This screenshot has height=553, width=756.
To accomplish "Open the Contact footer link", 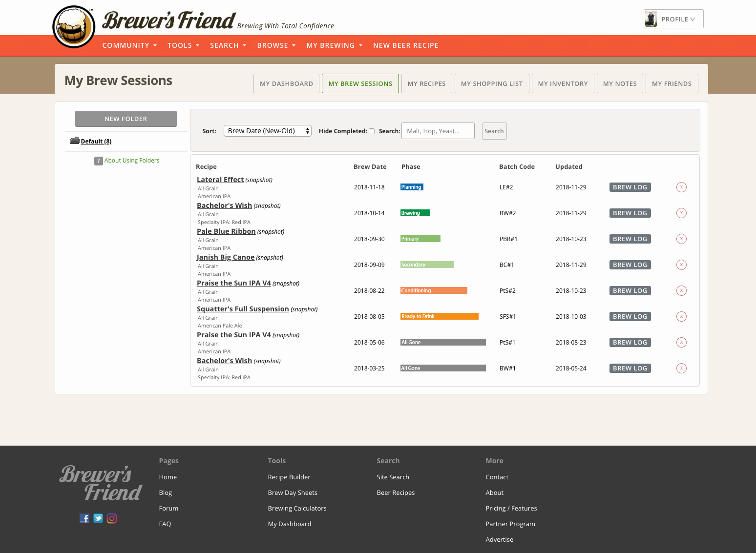I will pos(497,477).
